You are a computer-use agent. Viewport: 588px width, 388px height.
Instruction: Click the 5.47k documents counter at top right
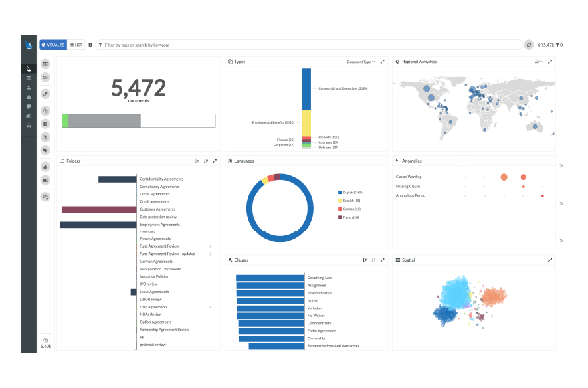(x=546, y=45)
